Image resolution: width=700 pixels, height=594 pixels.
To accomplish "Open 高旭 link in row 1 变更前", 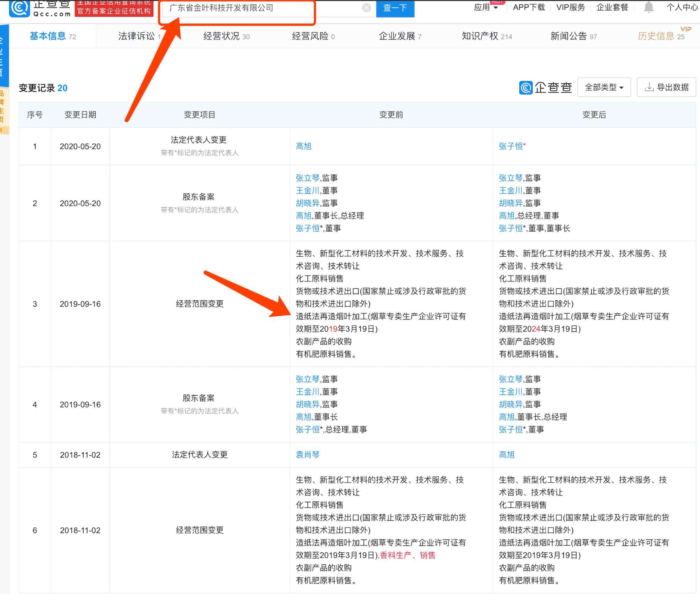I will [304, 146].
